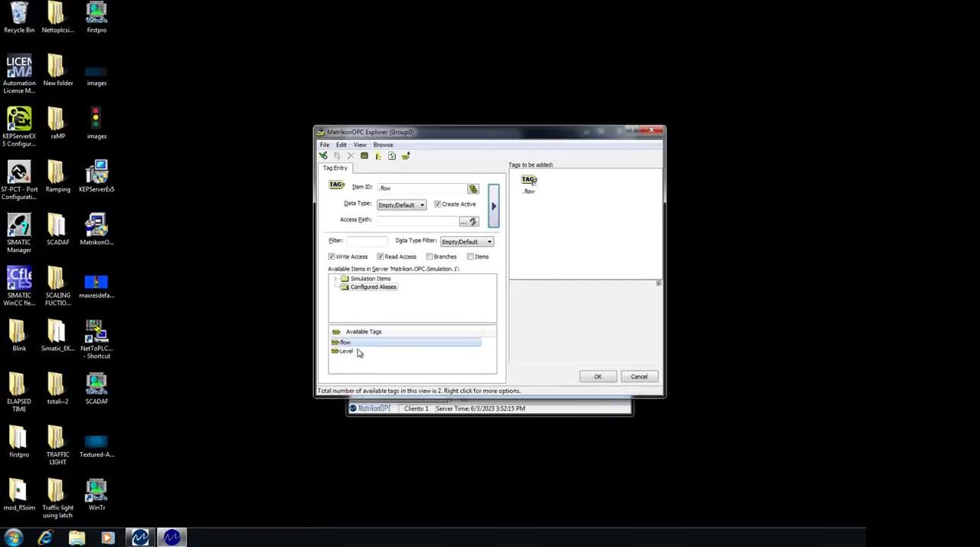Click the Cancel button
Screen dimensions: 980x547
[x=639, y=376]
